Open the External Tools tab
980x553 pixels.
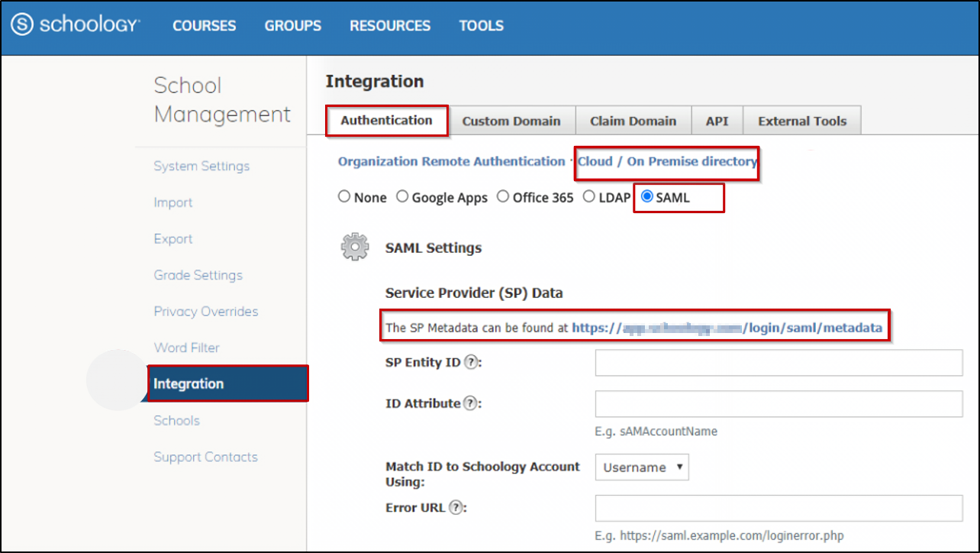(801, 120)
